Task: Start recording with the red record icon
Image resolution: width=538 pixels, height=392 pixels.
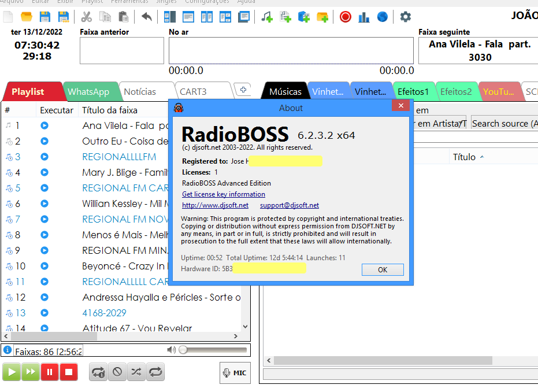Action: point(346,16)
